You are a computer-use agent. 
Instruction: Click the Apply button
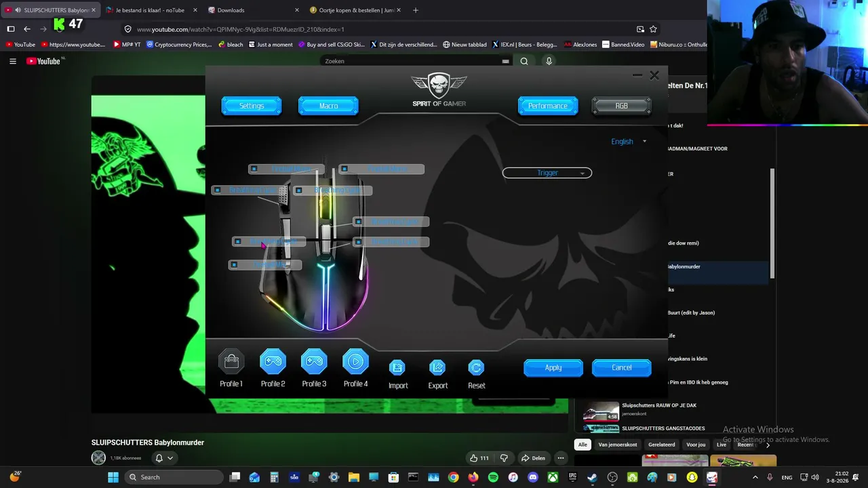click(x=553, y=367)
